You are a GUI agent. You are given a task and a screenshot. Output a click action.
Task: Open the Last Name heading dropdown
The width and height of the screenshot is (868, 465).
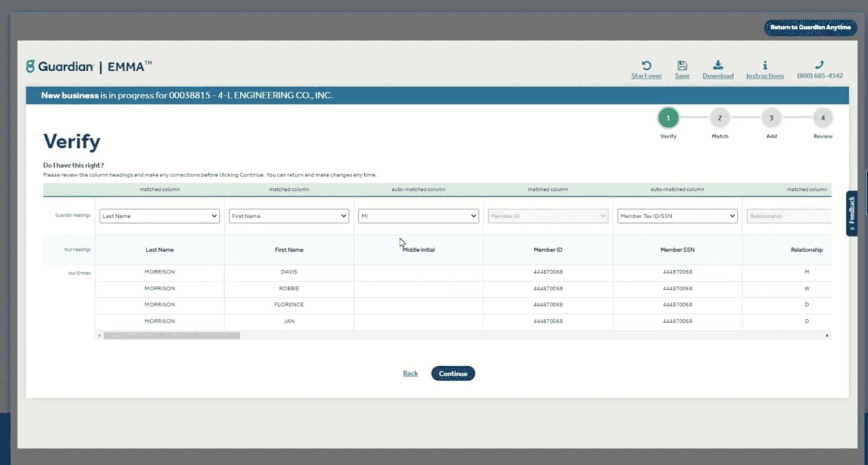159,216
